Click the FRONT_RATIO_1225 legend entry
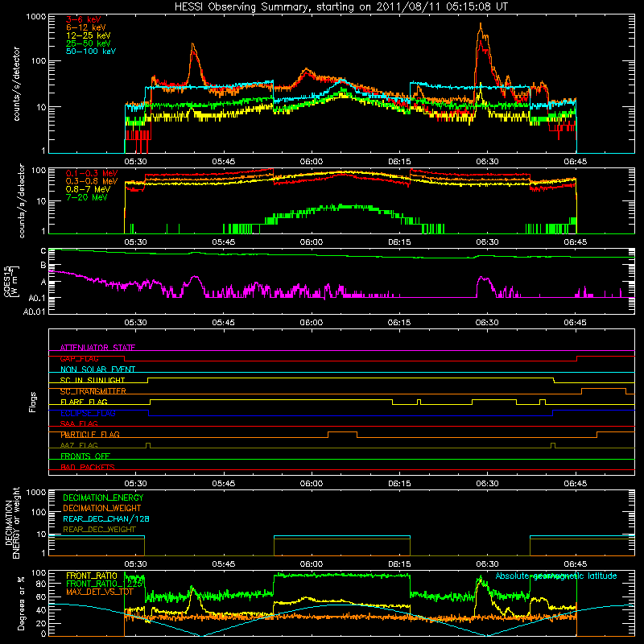 104,584
